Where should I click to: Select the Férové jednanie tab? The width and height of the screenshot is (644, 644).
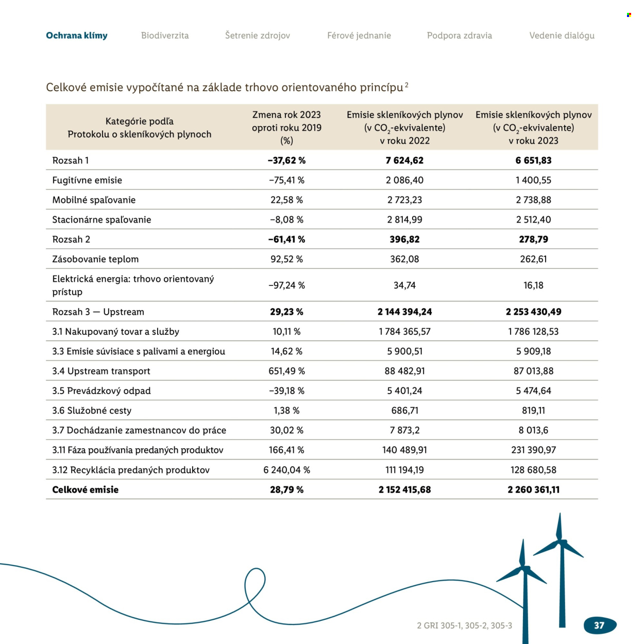click(359, 36)
